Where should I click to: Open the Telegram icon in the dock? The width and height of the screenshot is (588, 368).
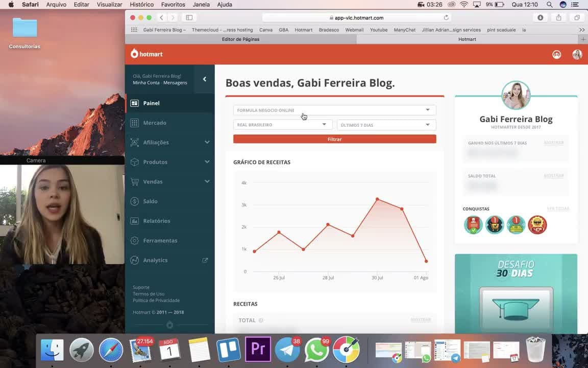(287, 350)
